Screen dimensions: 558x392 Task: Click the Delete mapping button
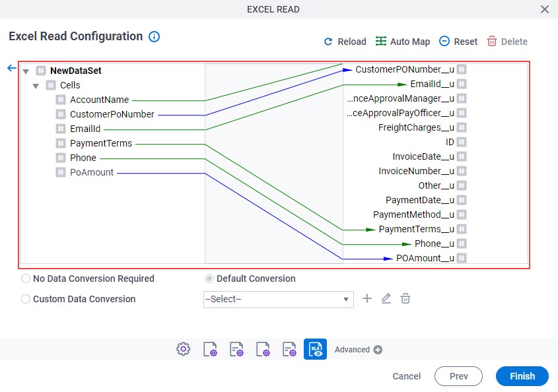pyautogui.click(x=507, y=42)
